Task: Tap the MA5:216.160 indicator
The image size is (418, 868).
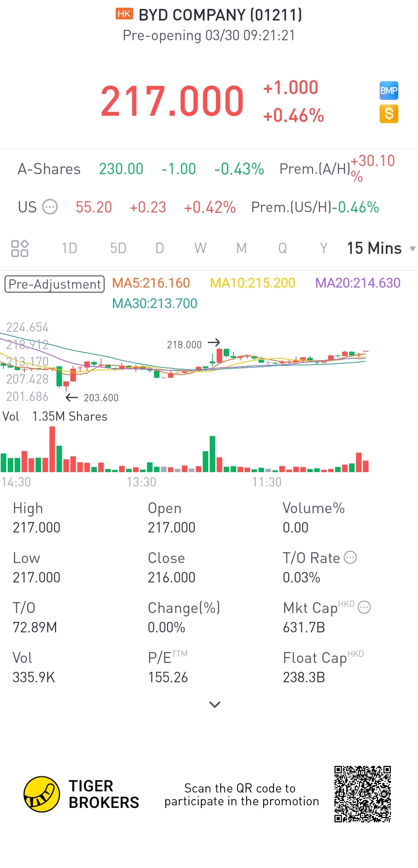Action: [151, 283]
